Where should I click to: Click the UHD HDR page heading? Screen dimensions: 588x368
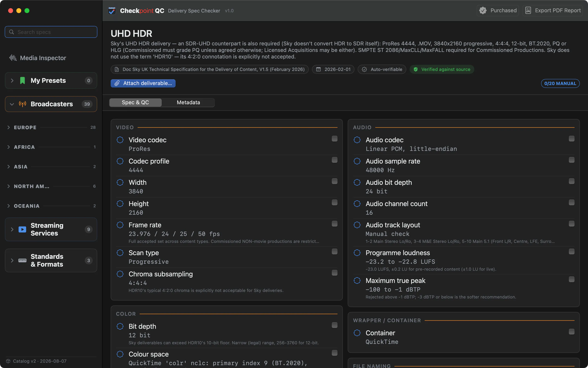click(131, 34)
